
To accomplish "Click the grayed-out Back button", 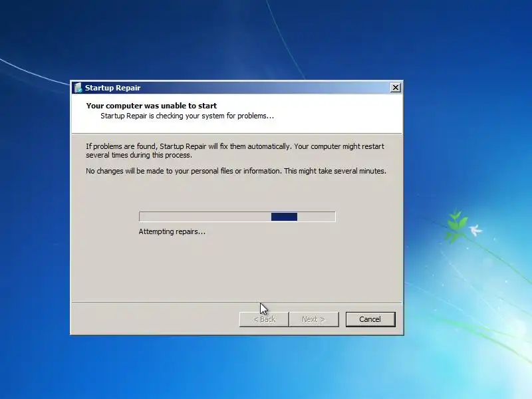I will pyautogui.click(x=264, y=319).
